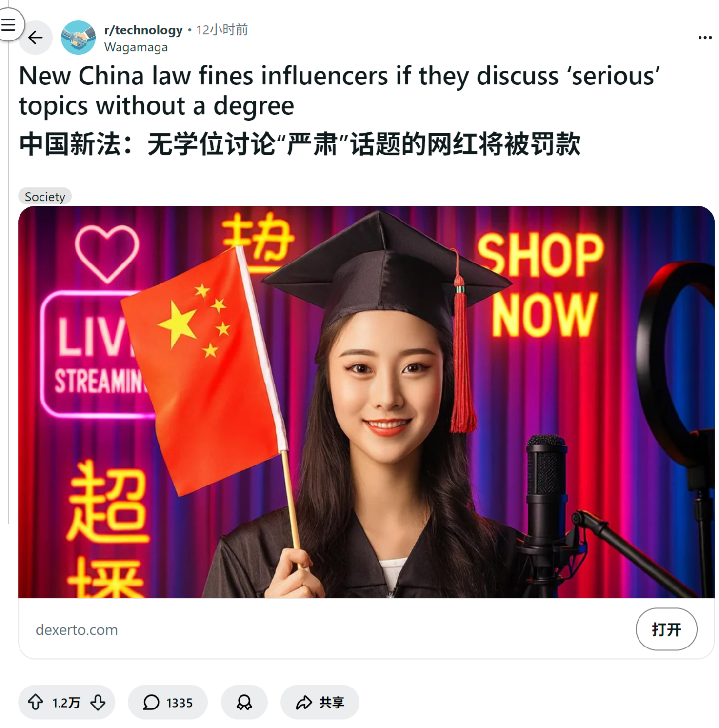Open the r/technology community link
719x728 pixels.
tap(143, 30)
